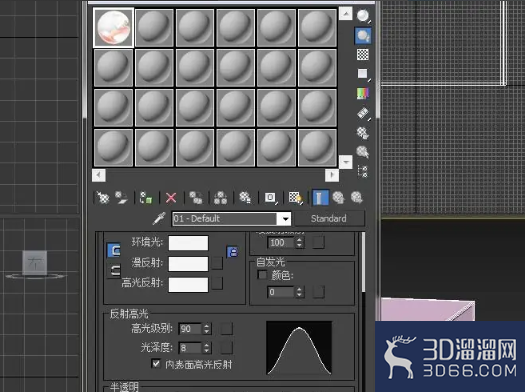This screenshot has width=525, height=392.
Task: Open the 高光反射 specular color swatch
Action: (188, 285)
